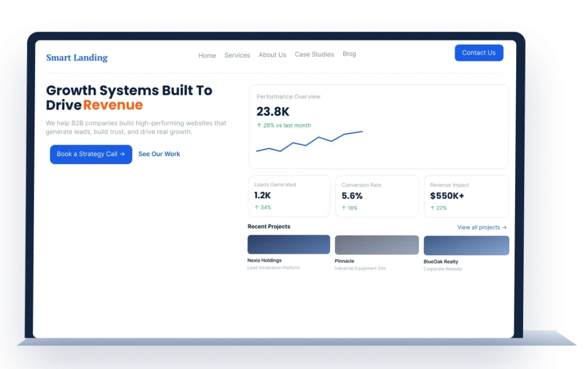The height and width of the screenshot is (369, 588).
Task: Click the 22% growth indicator
Action: tap(438, 208)
